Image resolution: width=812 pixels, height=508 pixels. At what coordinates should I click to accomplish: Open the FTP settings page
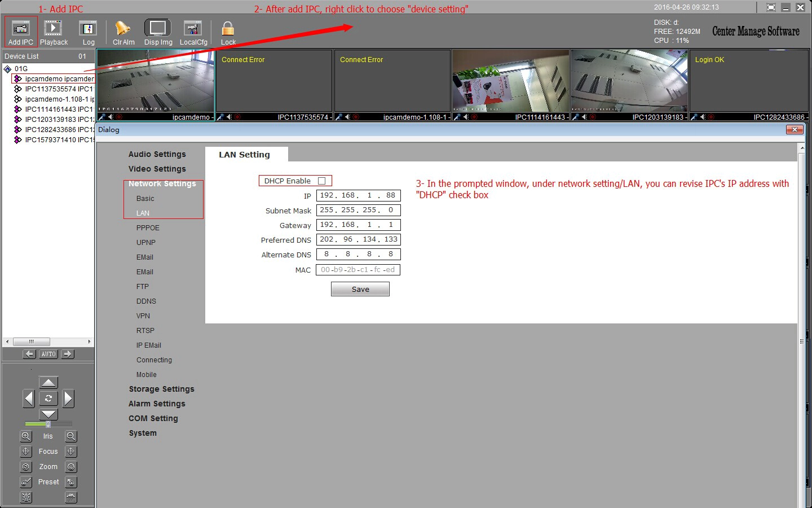(x=142, y=287)
